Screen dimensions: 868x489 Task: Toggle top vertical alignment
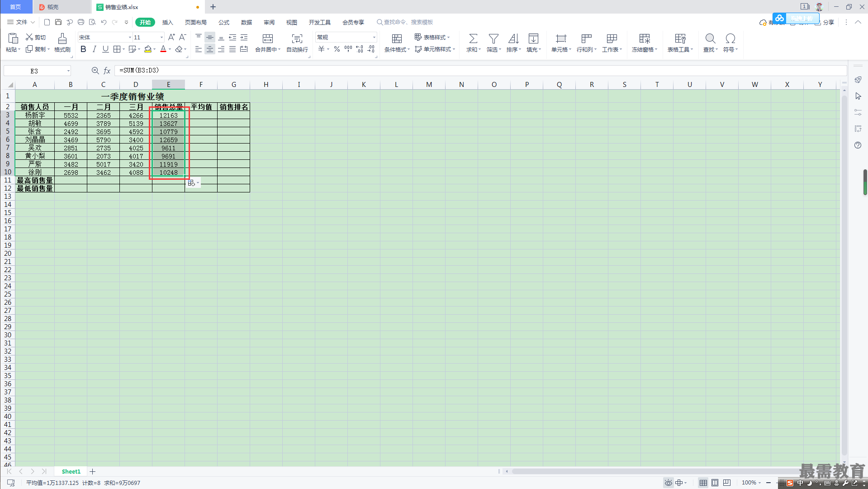pyautogui.click(x=199, y=37)
